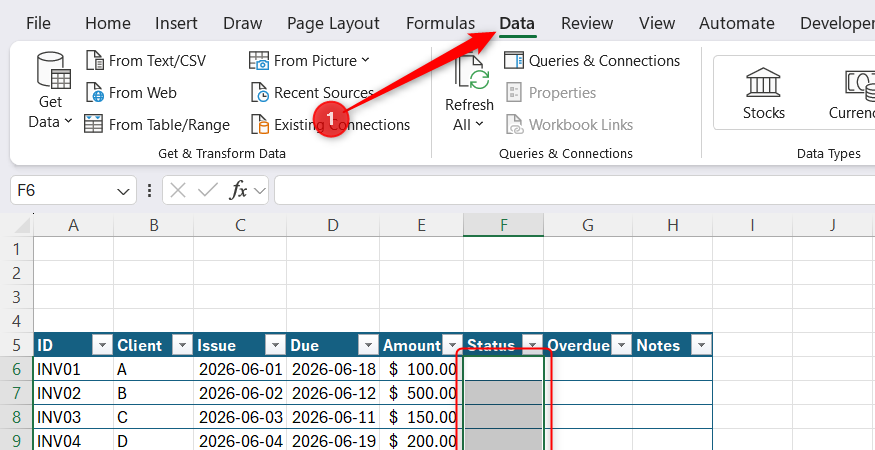Image resolution: width=875 pixels, height=450 pixels.
Task: Open Workbook Links
Action: pos(570,125)
